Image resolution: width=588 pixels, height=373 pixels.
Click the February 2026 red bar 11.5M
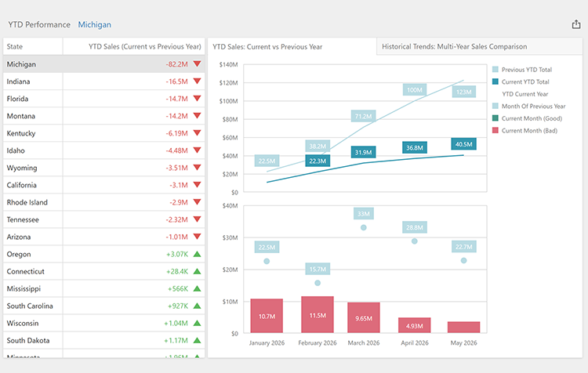click(x=318, y=314)
